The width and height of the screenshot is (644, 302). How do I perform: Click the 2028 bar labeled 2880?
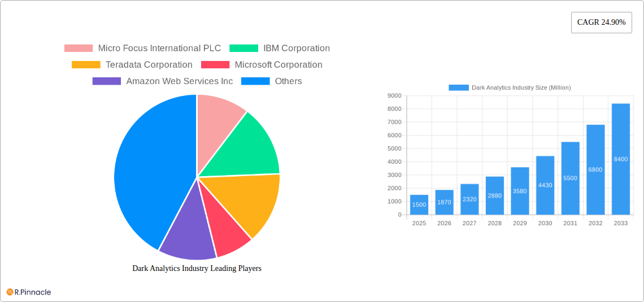495,196
